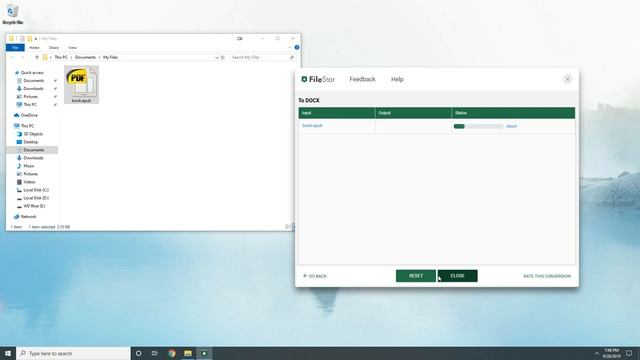This screenshot has height=360, width=640.
Task: Click Documents in the address bar path
Action: pos(85,58)
